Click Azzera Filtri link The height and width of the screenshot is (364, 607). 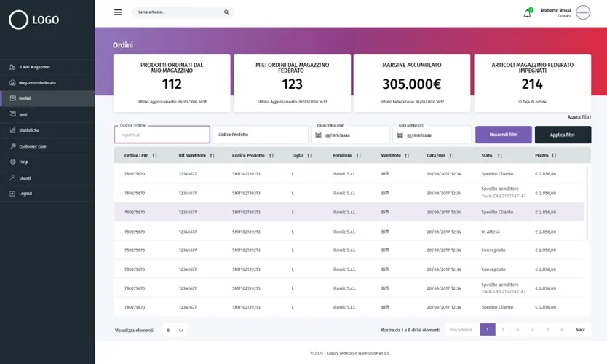click(579, 117)
